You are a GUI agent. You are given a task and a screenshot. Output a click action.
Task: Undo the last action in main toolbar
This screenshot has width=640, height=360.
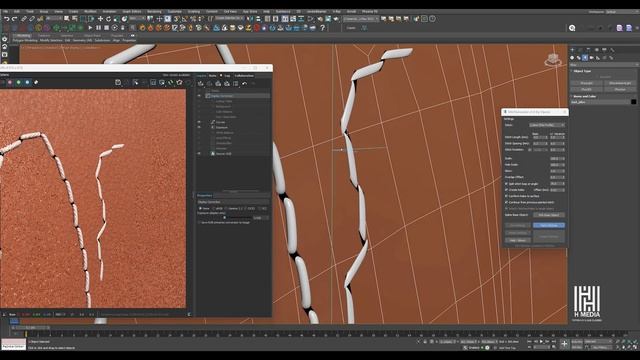[7, 19]
